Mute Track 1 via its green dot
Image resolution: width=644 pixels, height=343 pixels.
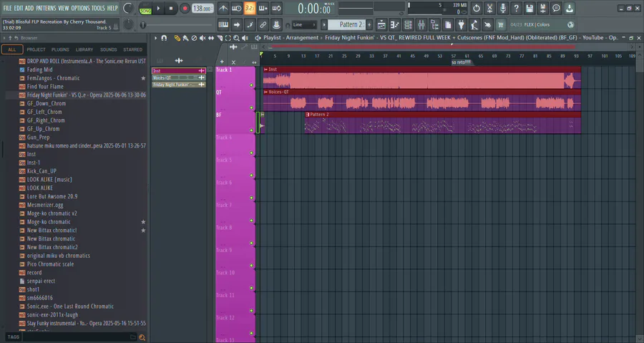pos(251,85)
